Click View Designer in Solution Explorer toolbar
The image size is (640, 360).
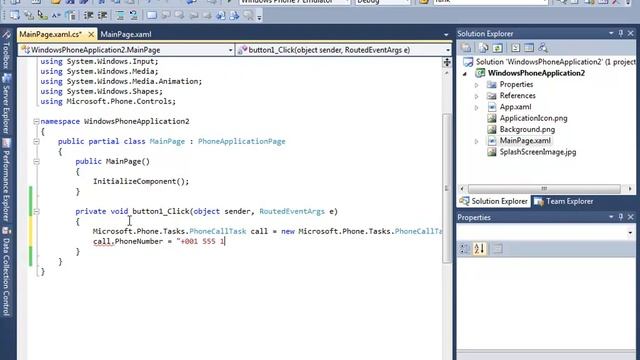529,48
